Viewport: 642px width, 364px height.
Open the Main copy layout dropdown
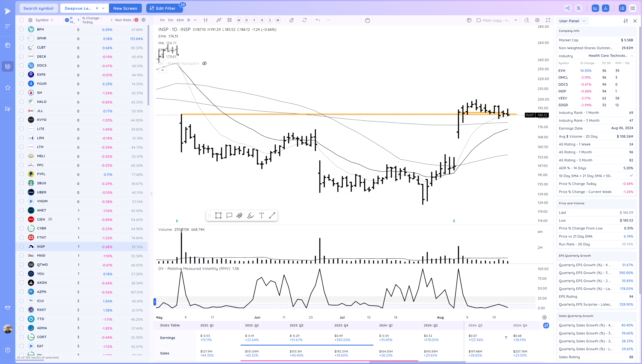[x=496, y=20]
